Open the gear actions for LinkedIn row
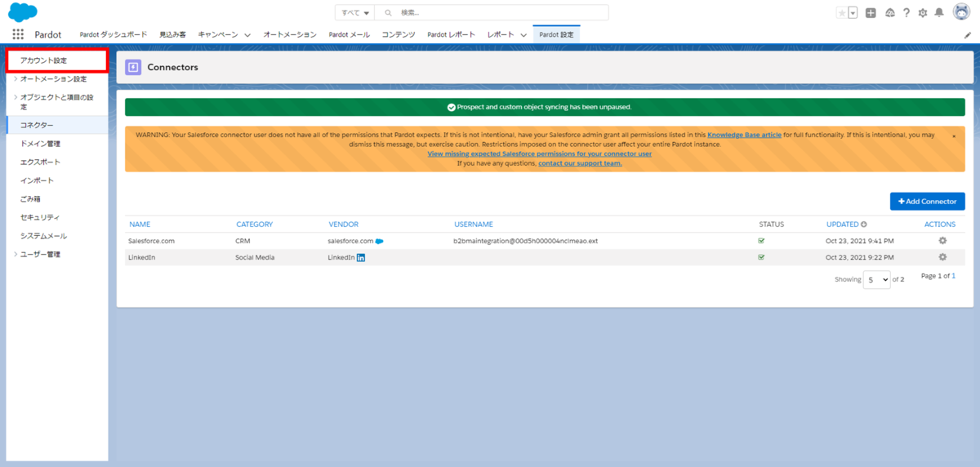The image size is (980, 467). tap(942, 257)
